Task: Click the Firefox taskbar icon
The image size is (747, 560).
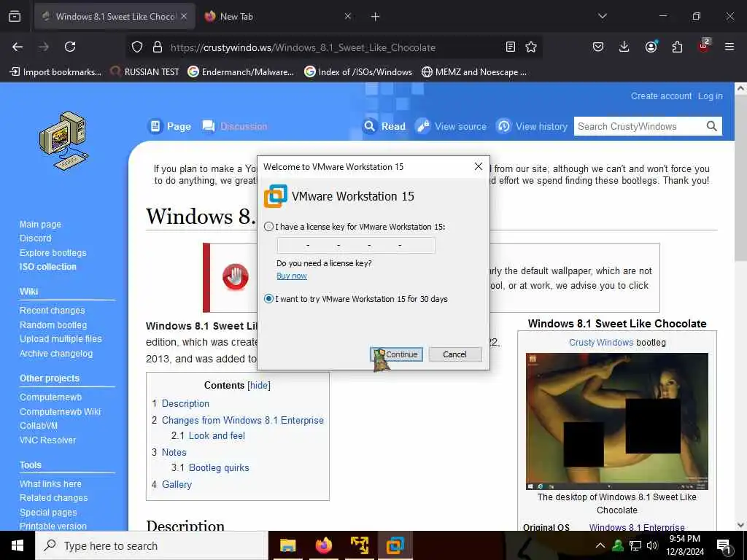Action: point(323,545)
